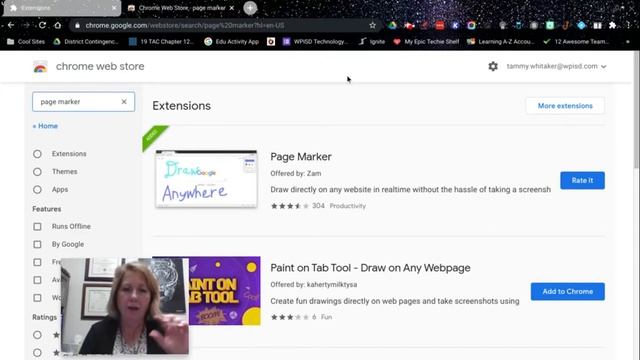Image resolution: width=640 pixels, height=360 pixels.
Task: Select the Apps radio filter
Action: click(37, 190)
